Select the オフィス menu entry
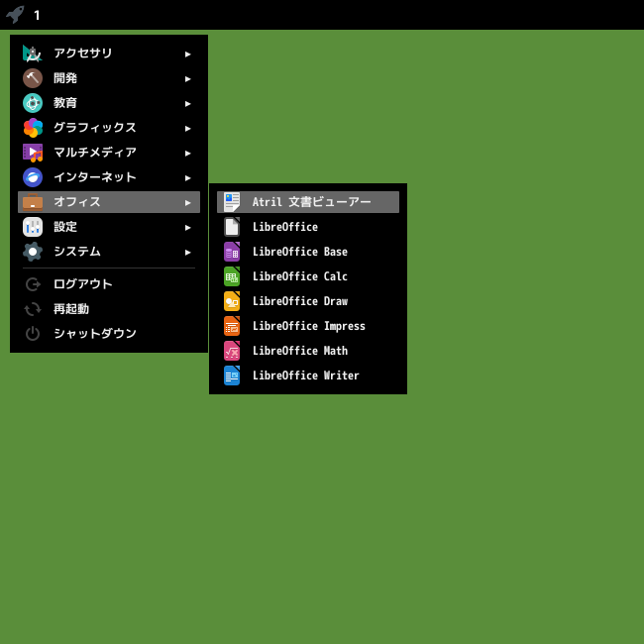 [109, 202]
